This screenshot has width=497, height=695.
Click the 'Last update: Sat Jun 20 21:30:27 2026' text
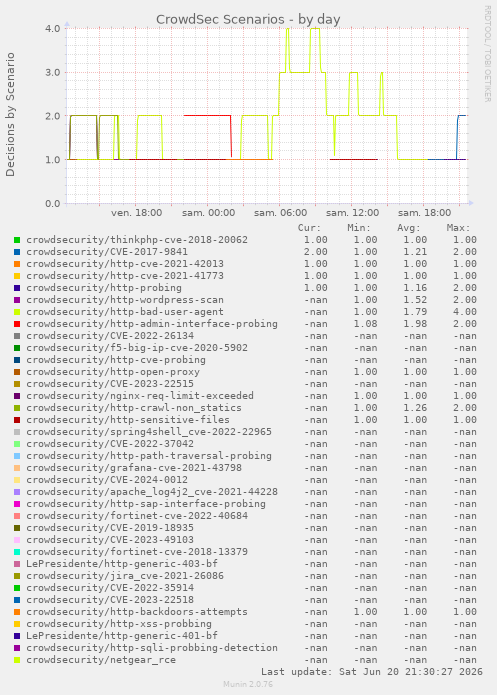point(372,672)
